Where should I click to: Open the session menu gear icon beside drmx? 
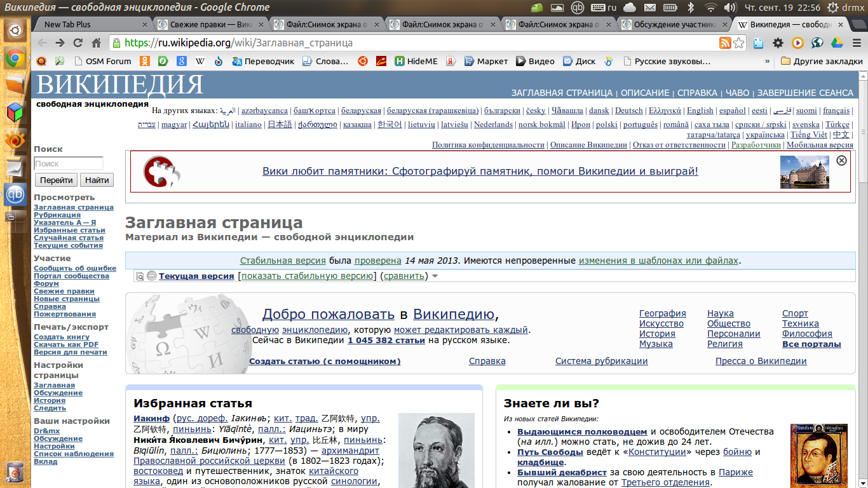click(832, 8)
